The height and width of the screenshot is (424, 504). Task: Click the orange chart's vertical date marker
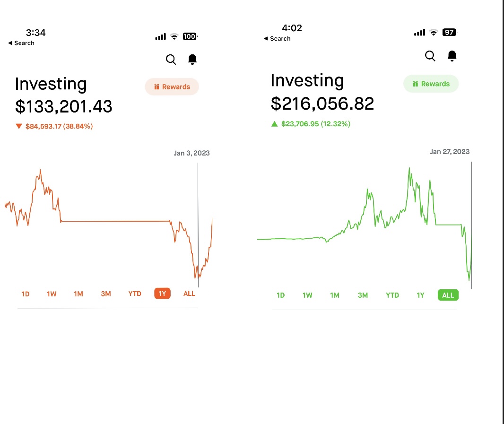[x=198, y=222]
